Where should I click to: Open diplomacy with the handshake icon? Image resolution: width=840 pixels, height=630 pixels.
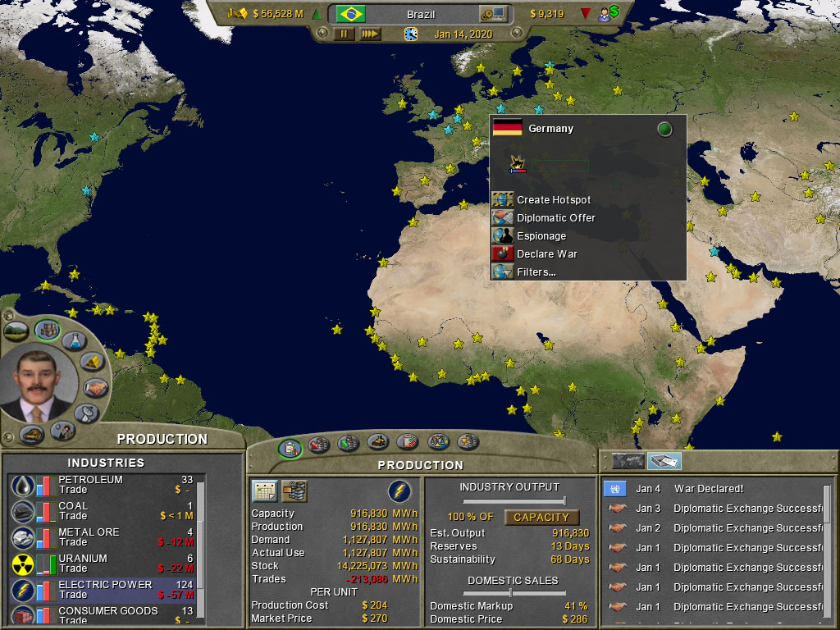96,386
